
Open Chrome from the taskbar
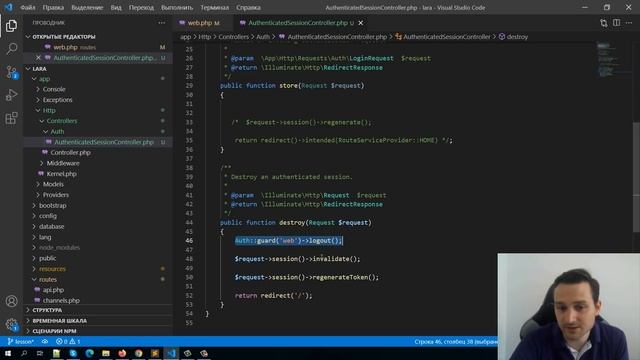coord(138,353)
